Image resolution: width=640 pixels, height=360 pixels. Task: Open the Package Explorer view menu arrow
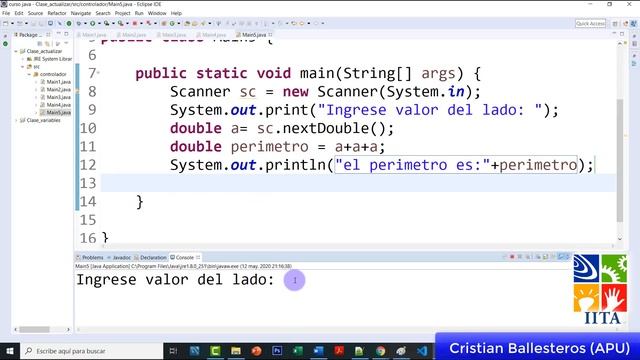[x=66, y=43]
